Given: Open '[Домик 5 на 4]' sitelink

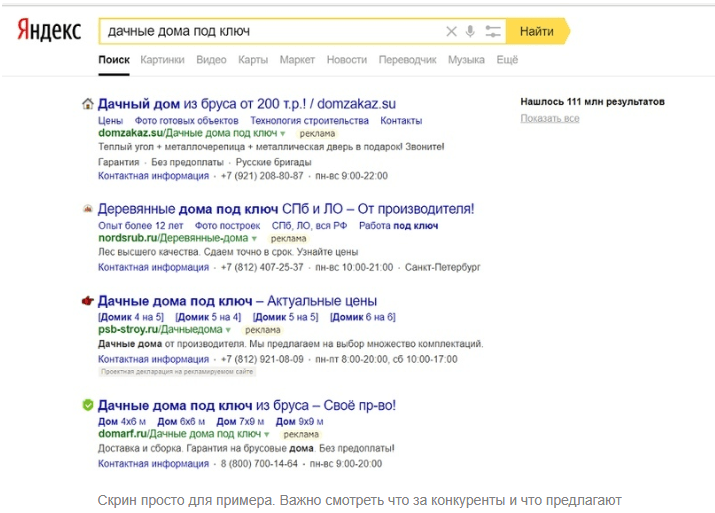Looking at the screenshot, I should click(208, 317).
